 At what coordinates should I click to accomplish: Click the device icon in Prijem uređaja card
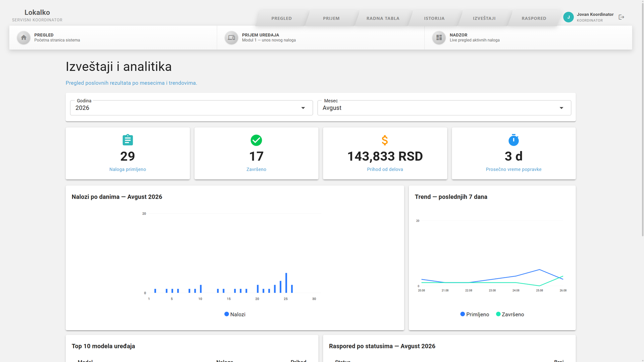point(231,38)
